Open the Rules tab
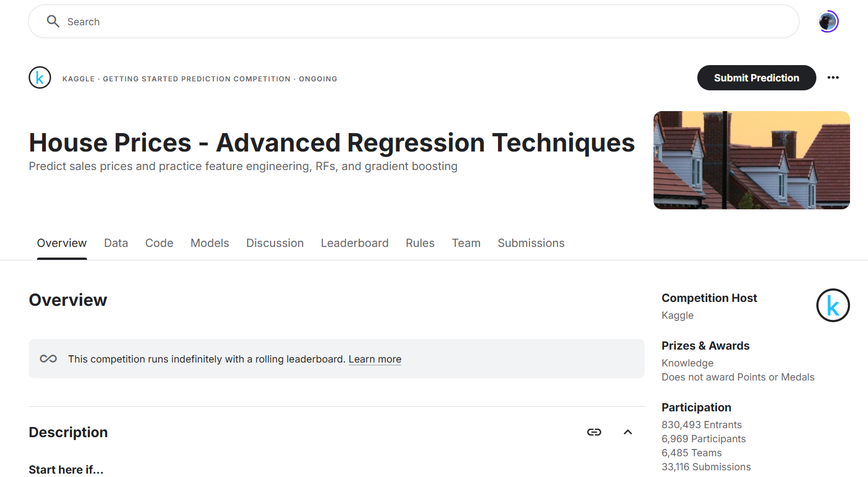The image size is (868, 477). click(420, 243)
